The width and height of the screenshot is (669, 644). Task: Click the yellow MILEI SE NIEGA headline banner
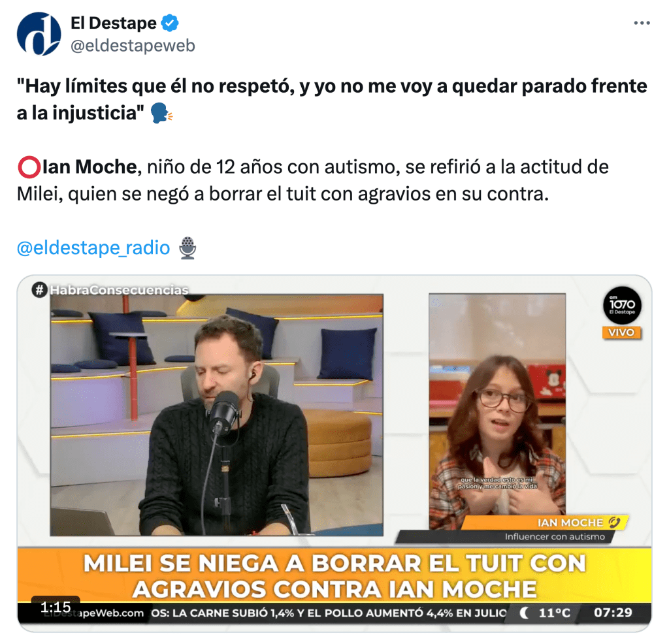coord(334,576)
